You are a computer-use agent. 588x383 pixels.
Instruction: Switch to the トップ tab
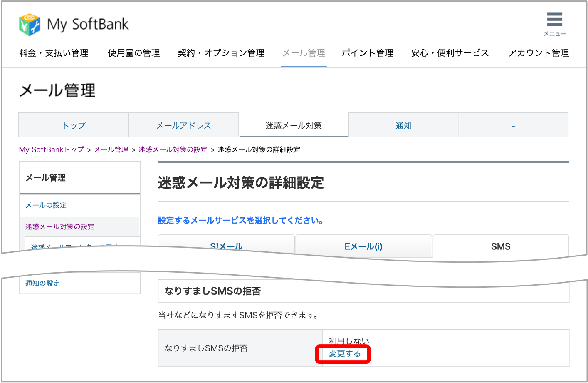click(74, 125)
